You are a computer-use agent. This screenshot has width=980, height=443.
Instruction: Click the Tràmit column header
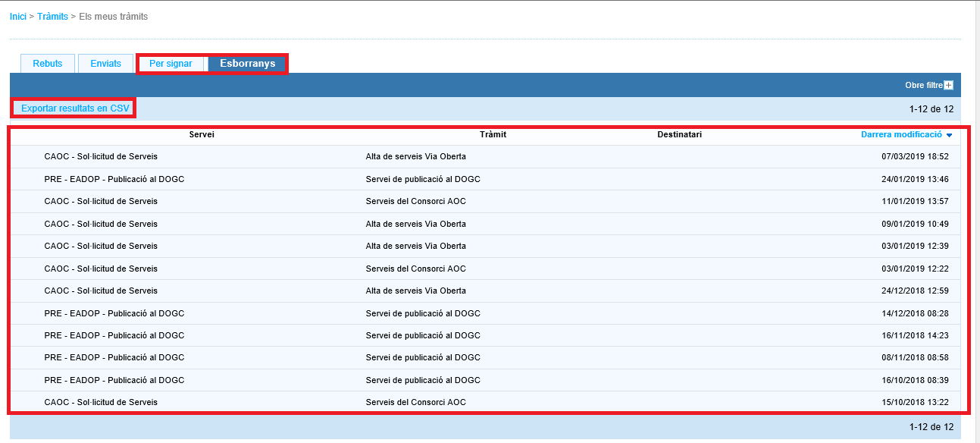tap(493, 134)
